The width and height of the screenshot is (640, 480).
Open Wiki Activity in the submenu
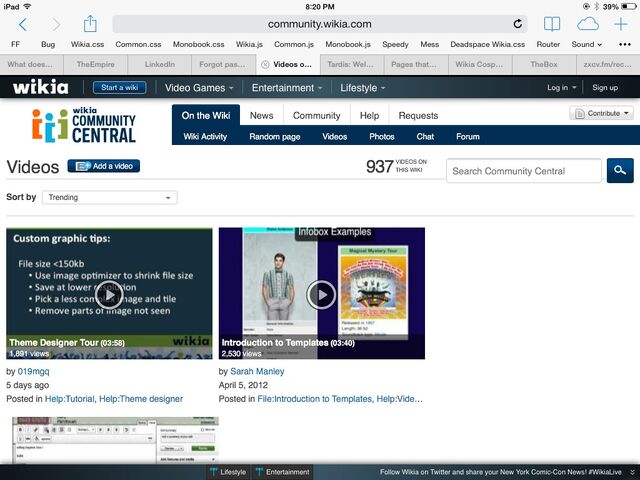click(x=205, y=136)
